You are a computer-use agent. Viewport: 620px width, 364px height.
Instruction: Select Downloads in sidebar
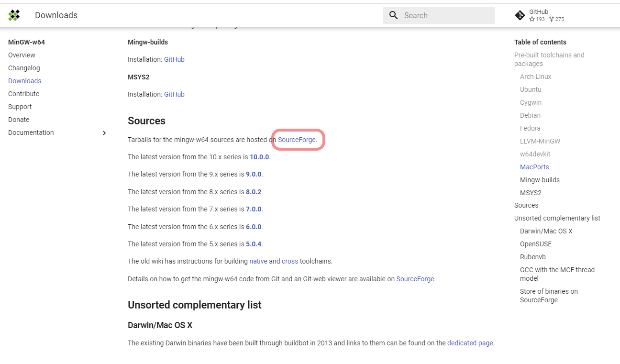24,81
